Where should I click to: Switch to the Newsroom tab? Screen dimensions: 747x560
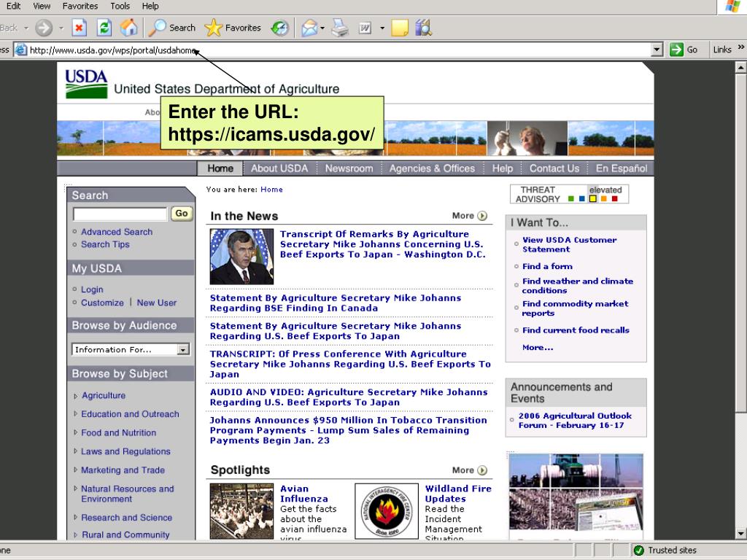pos(349,168)
